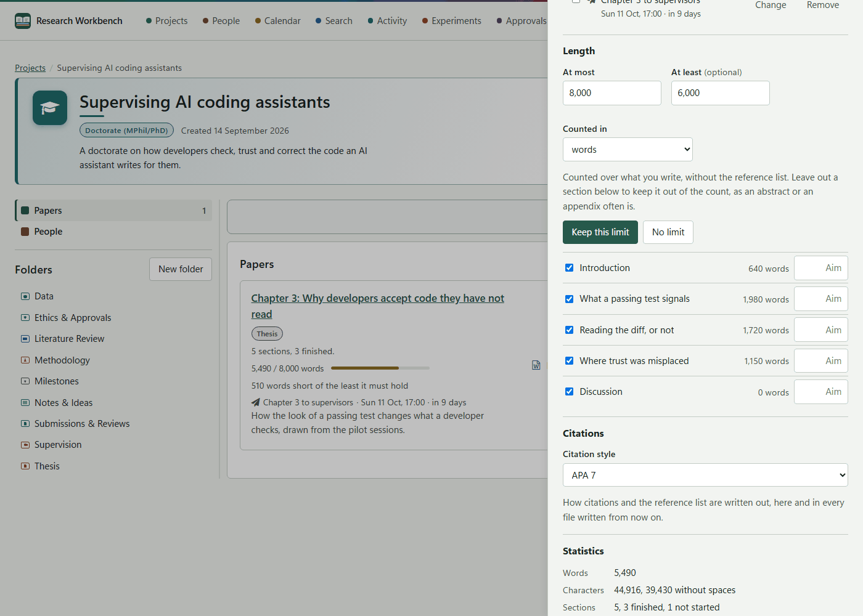This screenshot has width=863, height=616.
Task: Click the Aim field for Discussion
Action: tap(821, 392)
